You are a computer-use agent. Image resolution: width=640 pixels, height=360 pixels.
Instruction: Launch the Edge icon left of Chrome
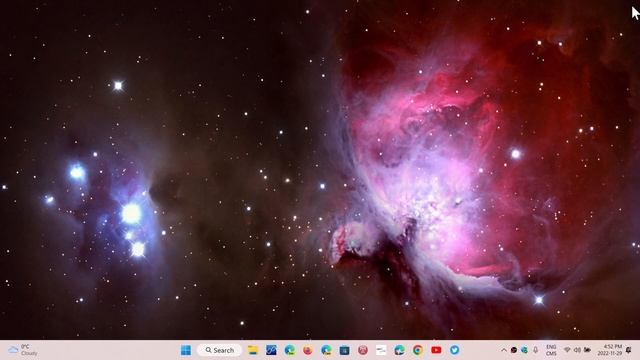pyautogui.click(x=400, y=350)
